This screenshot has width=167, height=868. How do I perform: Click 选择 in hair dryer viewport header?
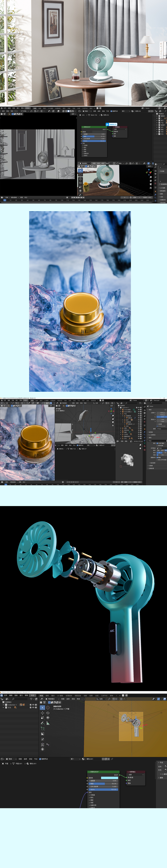tap(68, 699)
